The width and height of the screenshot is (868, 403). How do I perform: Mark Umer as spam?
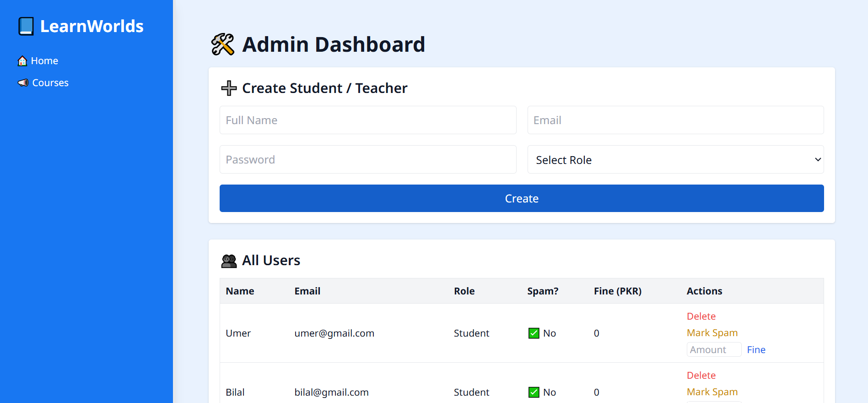click(x=712, y=333)
